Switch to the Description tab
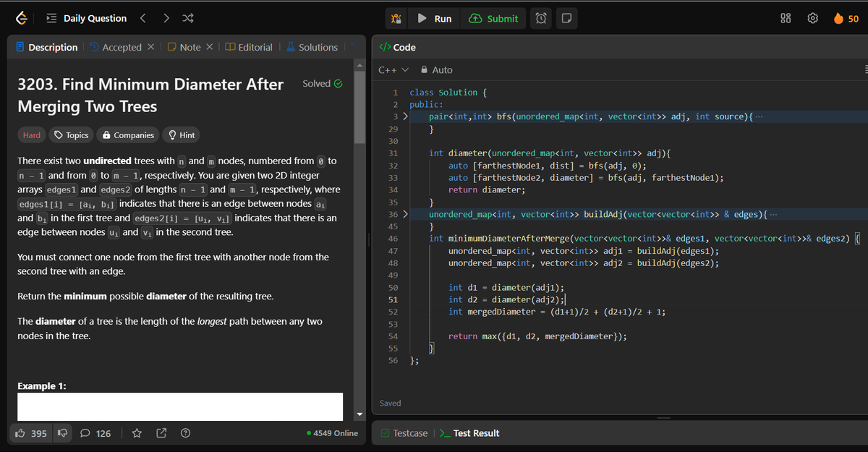868x452 pixels. click(x=47, y=47)
